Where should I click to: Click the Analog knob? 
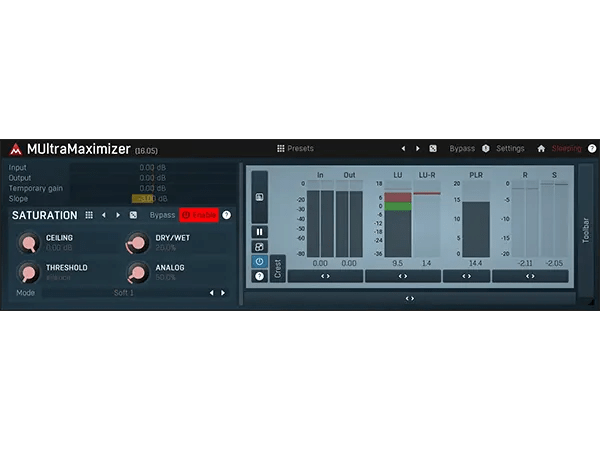138,272
